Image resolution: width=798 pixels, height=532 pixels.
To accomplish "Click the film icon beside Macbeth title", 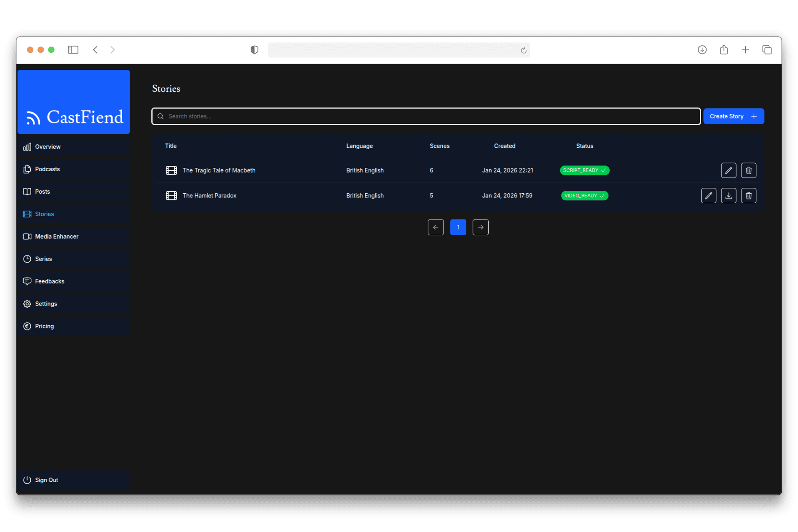I will (x=171, y=170).
